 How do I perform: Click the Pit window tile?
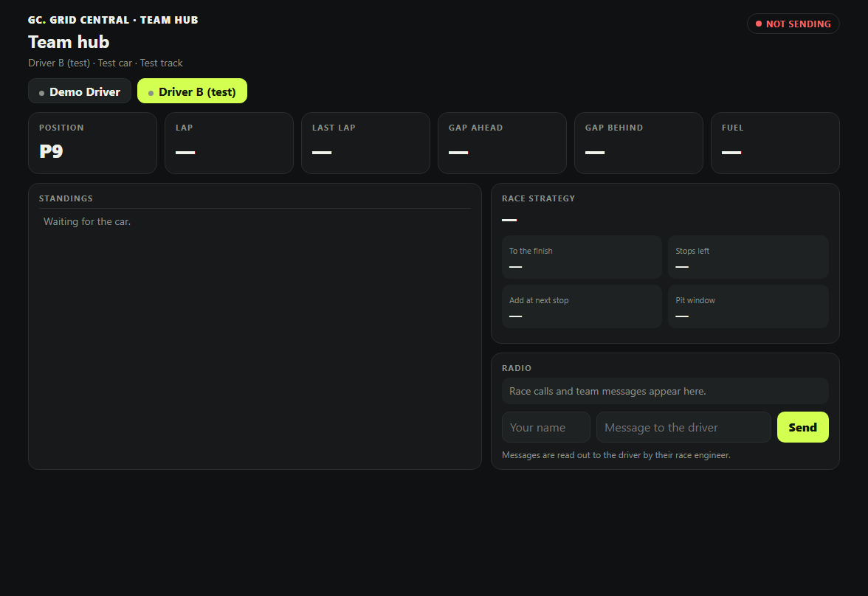click(x=748, y=307)
